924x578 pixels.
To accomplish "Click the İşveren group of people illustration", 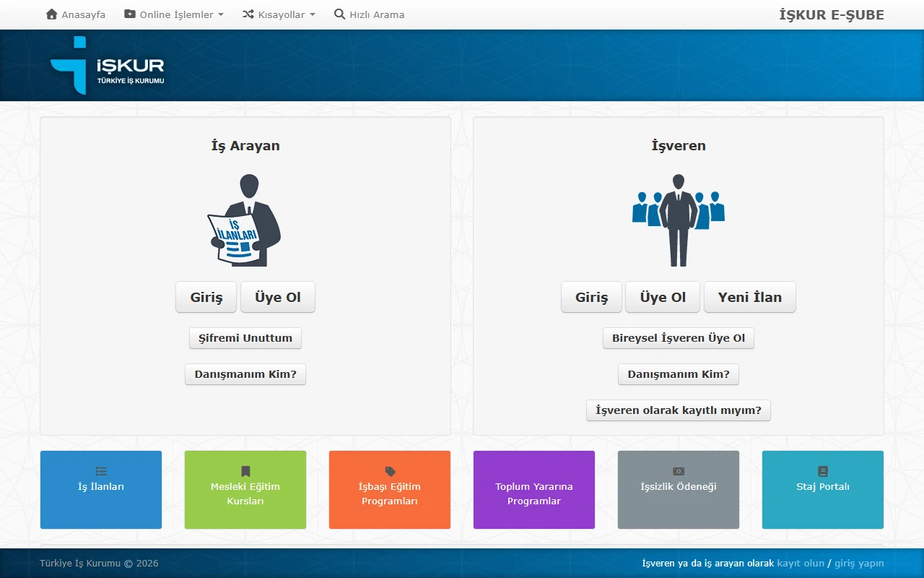I will 679,220.
